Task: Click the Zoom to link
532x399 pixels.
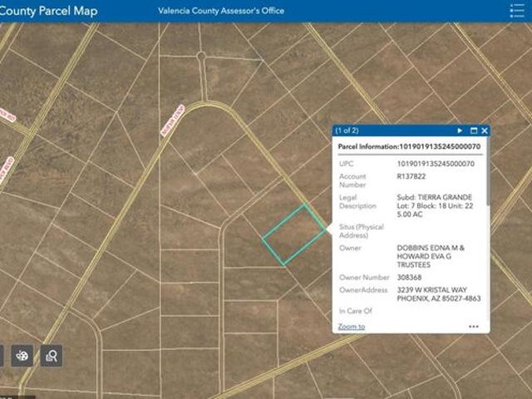Action: tap(351, 327)
